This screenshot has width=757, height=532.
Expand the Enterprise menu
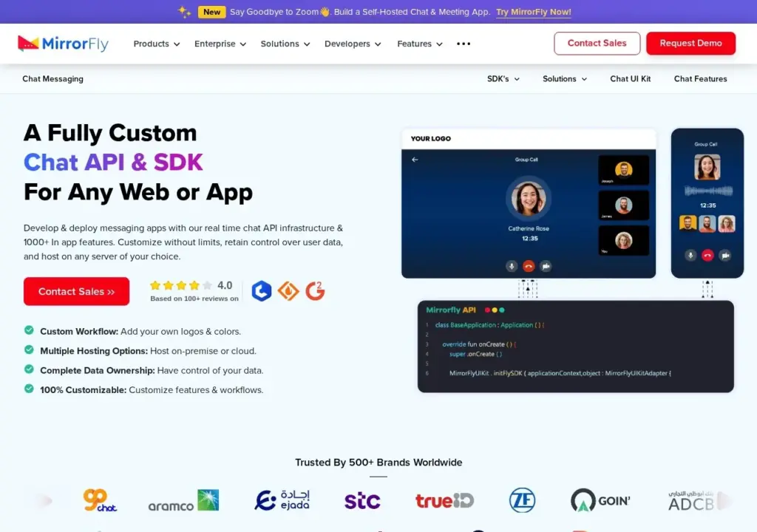pos(220,44)
